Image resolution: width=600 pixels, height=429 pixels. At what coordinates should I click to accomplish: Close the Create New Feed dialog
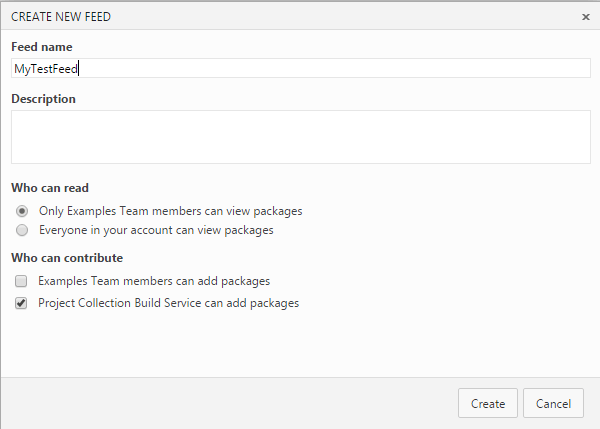pos(585,17)
